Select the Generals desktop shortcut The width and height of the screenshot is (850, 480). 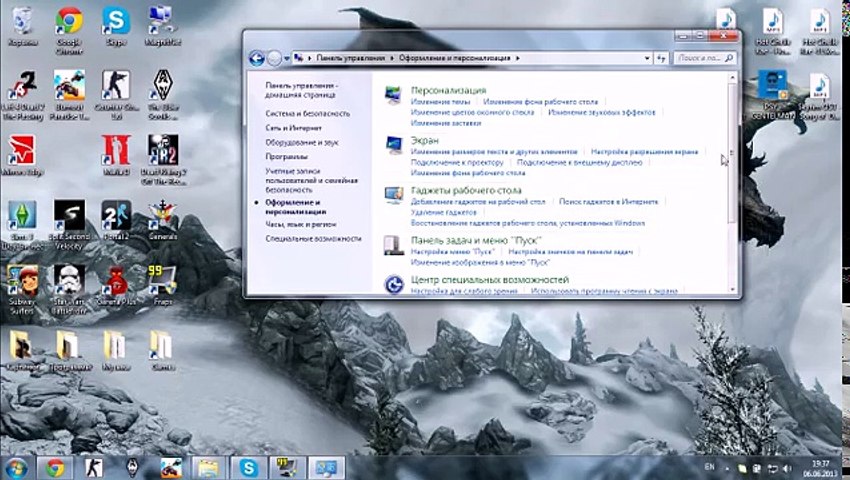pyautogui.click(x=163, y=221)
